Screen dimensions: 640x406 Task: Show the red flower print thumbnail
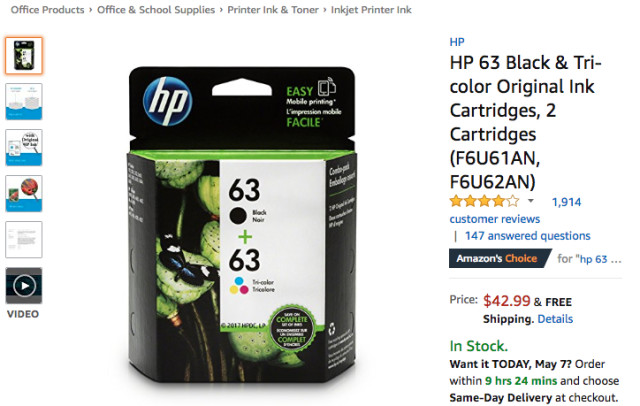pos(24,193)
